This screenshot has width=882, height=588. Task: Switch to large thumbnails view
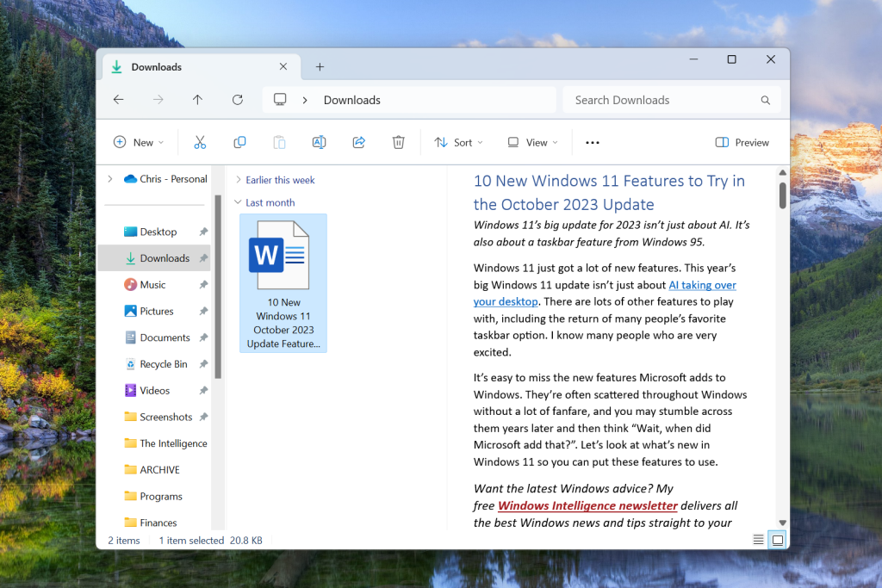[778, 540]
